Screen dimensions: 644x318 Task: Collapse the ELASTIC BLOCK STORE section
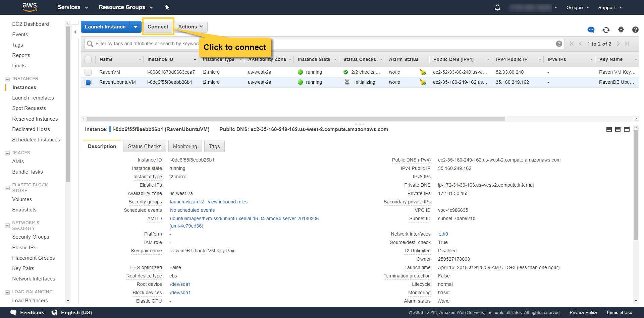(x=7, y=188)
